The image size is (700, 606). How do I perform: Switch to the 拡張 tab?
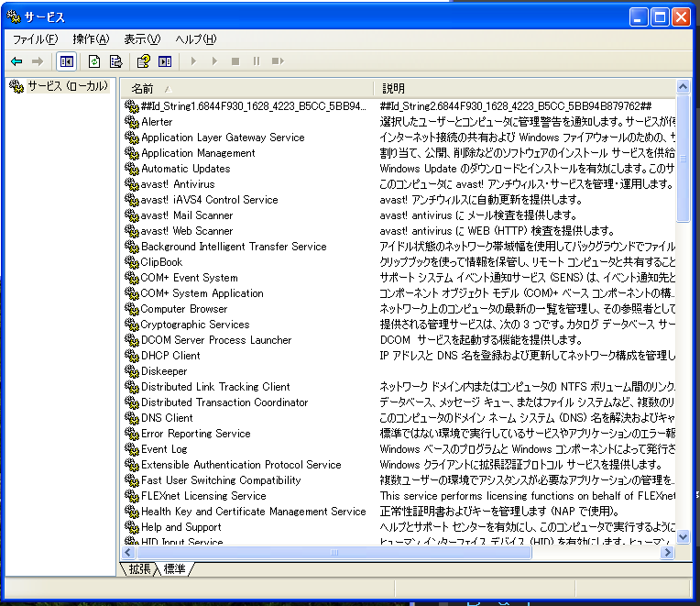click(x=139, y=569)
